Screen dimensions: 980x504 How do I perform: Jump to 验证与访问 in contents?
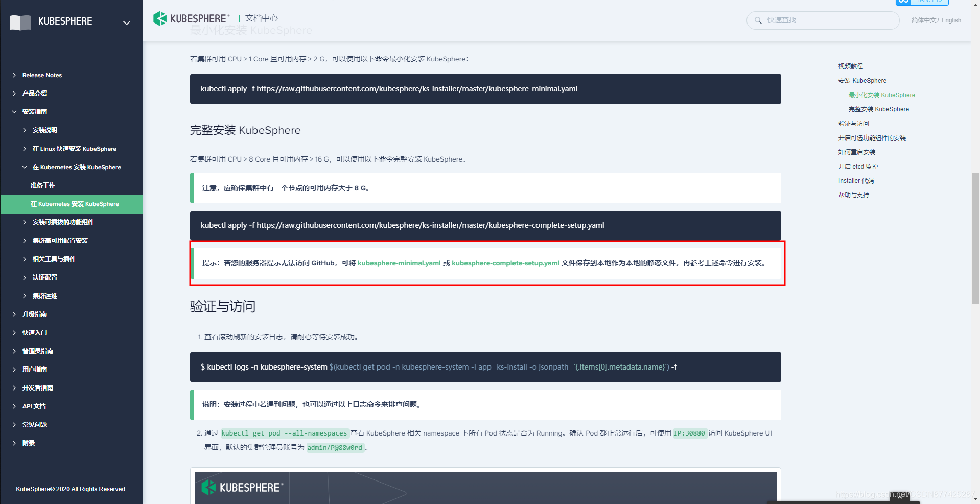coord(854,124)
